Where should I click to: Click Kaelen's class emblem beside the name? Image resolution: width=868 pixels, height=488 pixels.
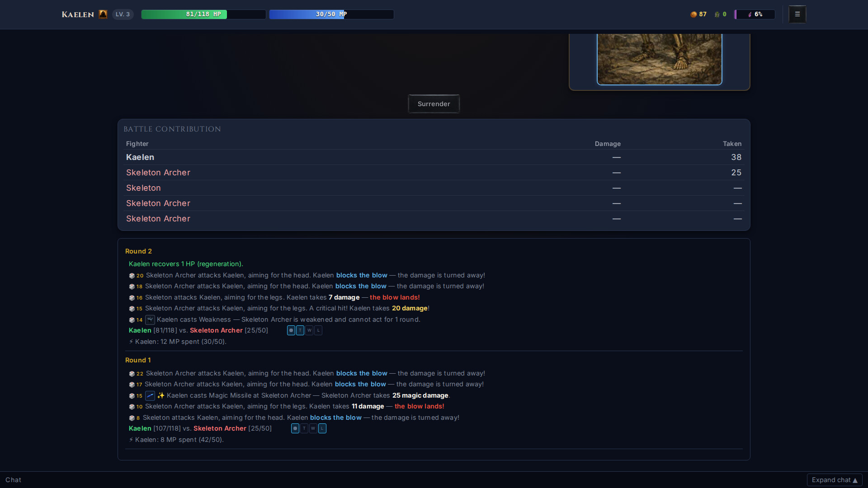103,14
